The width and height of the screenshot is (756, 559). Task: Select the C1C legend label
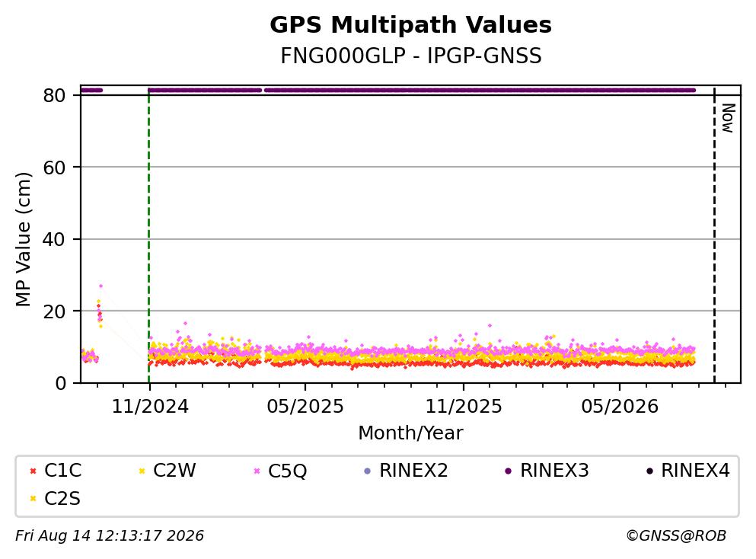coord(62,470)
